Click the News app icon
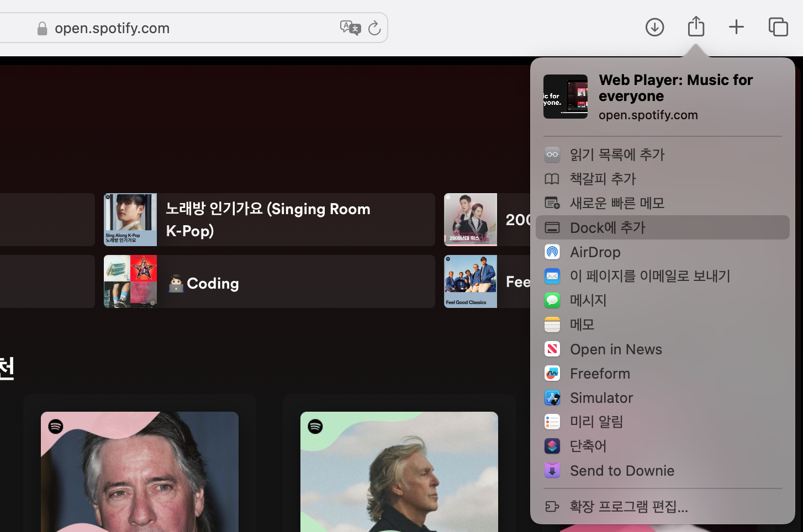Image resolution: width=803 pixels, height=532 pixels. (x=552, y=349)
